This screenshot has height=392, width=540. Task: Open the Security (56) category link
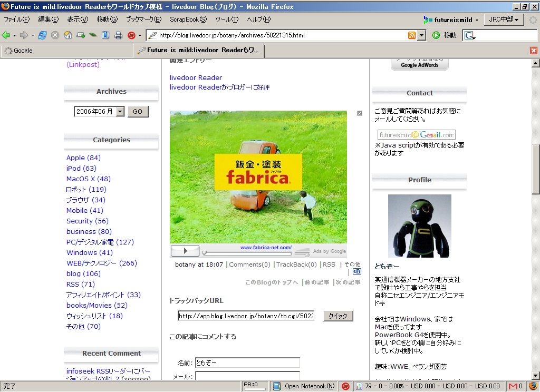(87, 221)
